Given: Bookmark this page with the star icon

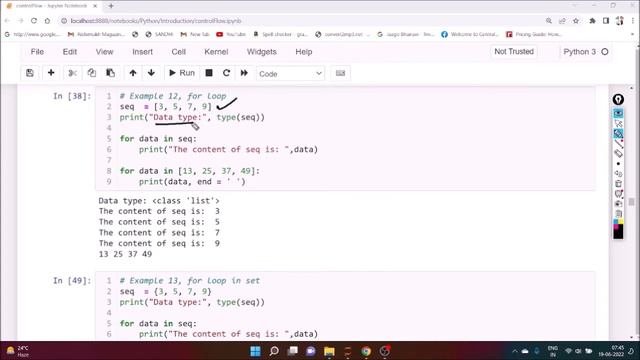Looking at the screenshot, I should coord(576,21).
